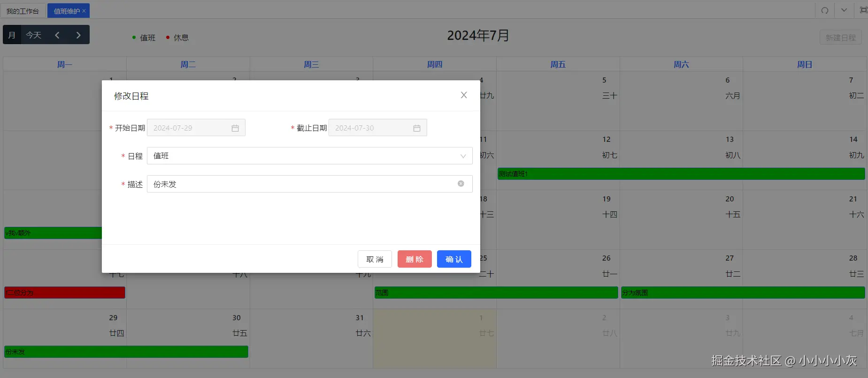
Task: Close the 值班维护 tab with its x
Action: coord(84,11)
